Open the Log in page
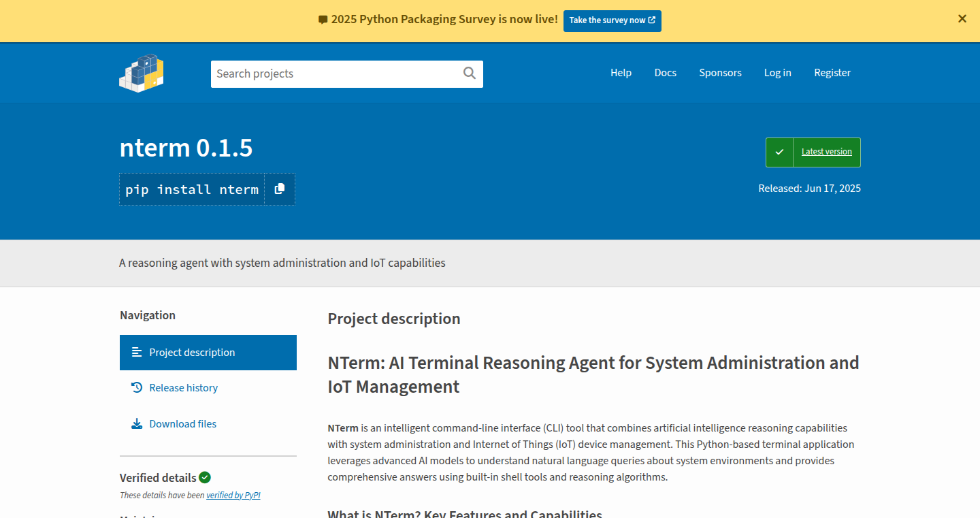This screenshot has width=980, height=518. [x=778, y=73]
